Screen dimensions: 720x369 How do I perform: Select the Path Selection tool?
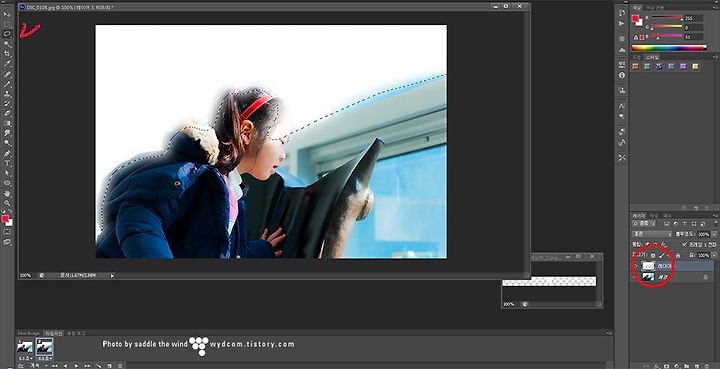(7, 173)
